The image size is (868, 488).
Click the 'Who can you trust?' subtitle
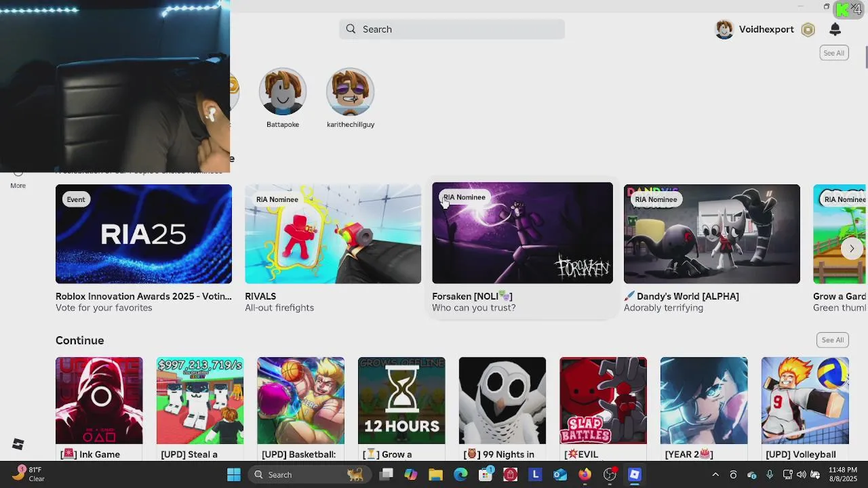click(x=474, y=308)
